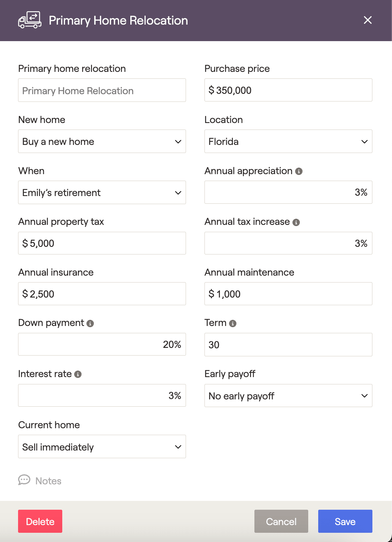Click the Term info icon
The width and height of the screenshot is (392, 542).
[x=233, y=324]
